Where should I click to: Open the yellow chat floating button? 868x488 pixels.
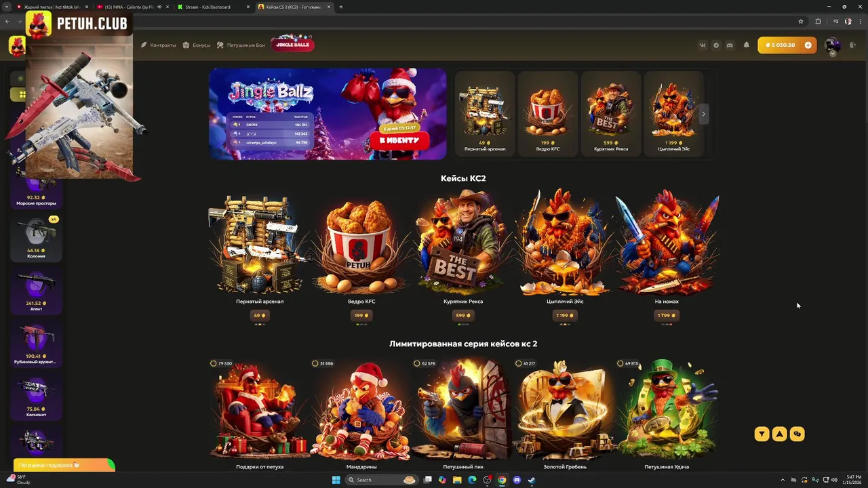coord(797,434)
